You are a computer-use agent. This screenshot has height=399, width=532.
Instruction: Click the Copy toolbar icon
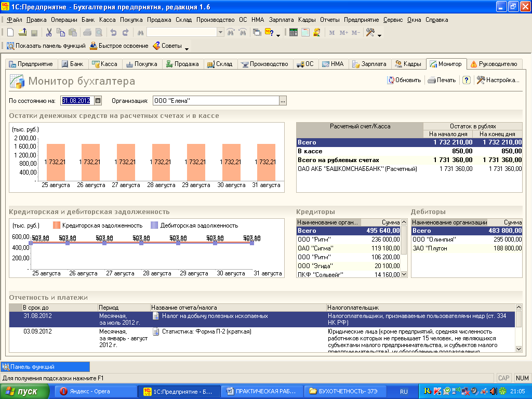[60, 33]
